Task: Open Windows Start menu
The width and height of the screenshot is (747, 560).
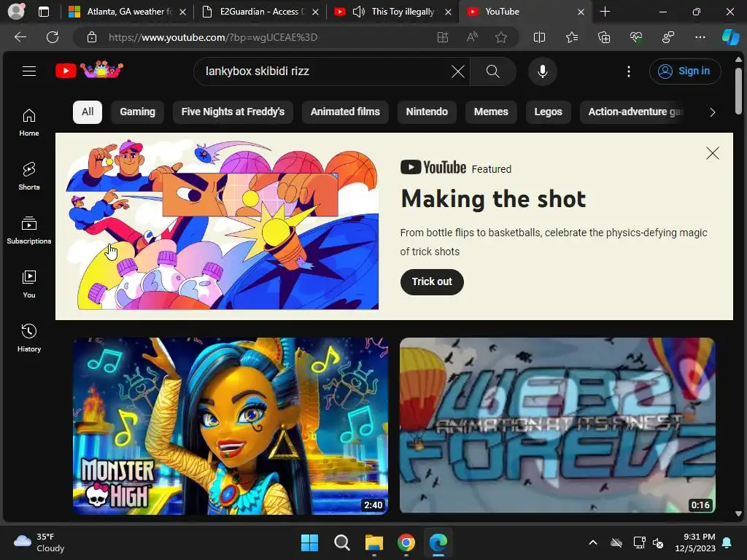Action: click(309, 542)
